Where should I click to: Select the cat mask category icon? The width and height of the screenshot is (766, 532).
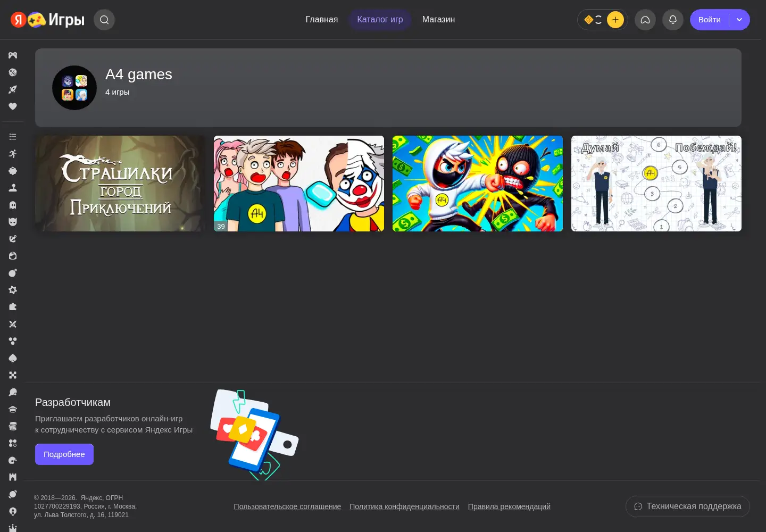pyautogui.click(x=13, y=222)
